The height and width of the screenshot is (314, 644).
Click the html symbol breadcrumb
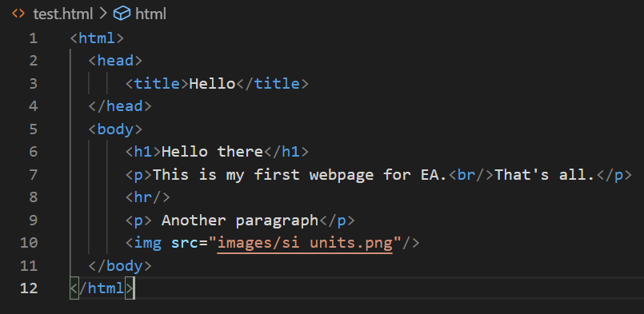click(150, 14)
